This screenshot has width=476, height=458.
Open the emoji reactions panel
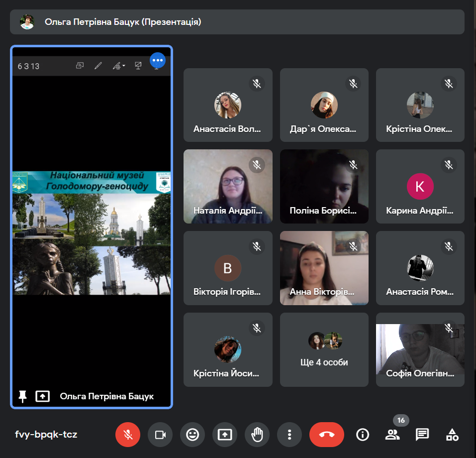click(192, 435)
